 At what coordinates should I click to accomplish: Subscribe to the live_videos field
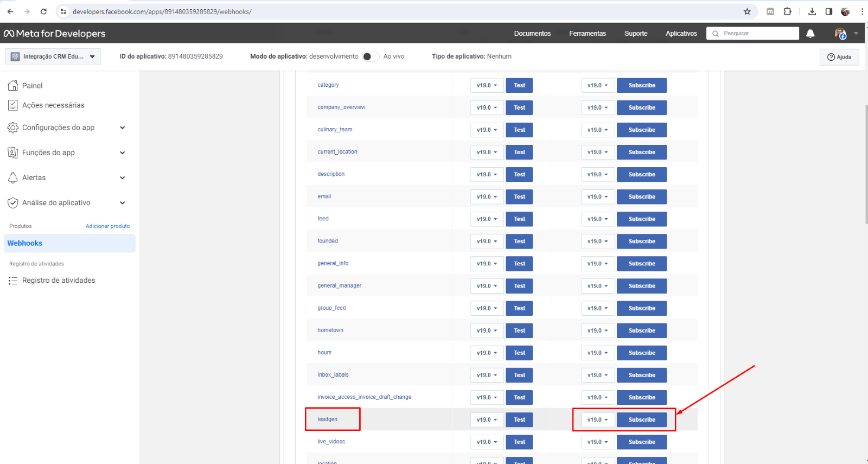642,442
